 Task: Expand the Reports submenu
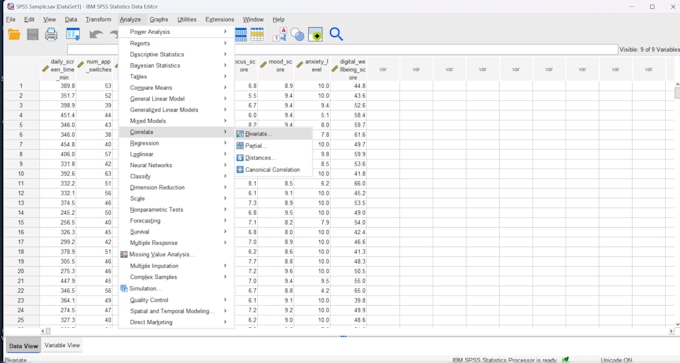176,43
